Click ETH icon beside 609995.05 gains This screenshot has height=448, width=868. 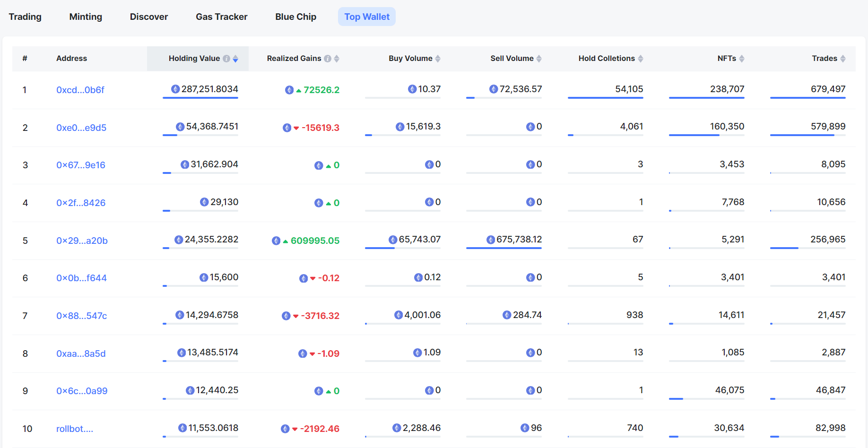(x=276, y=241)
